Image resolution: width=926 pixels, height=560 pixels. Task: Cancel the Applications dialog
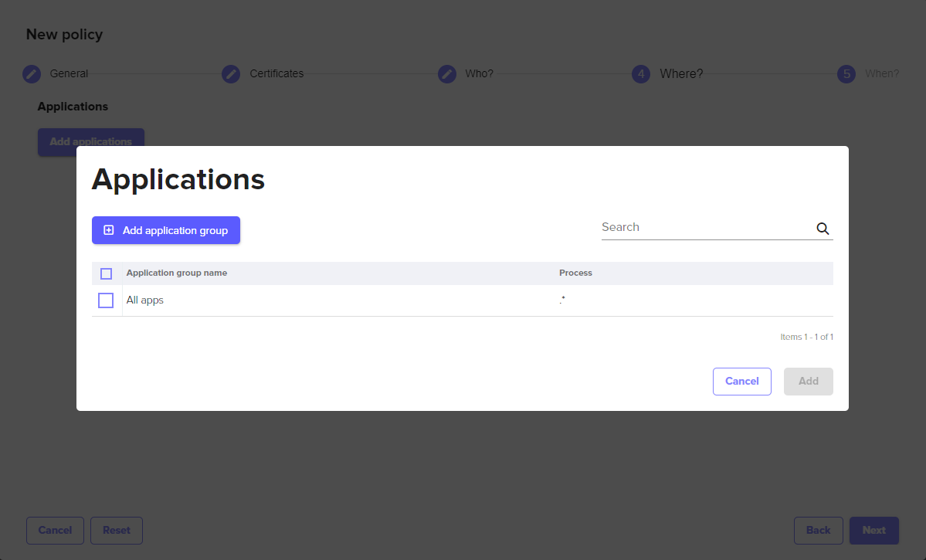tap(741, 382)
